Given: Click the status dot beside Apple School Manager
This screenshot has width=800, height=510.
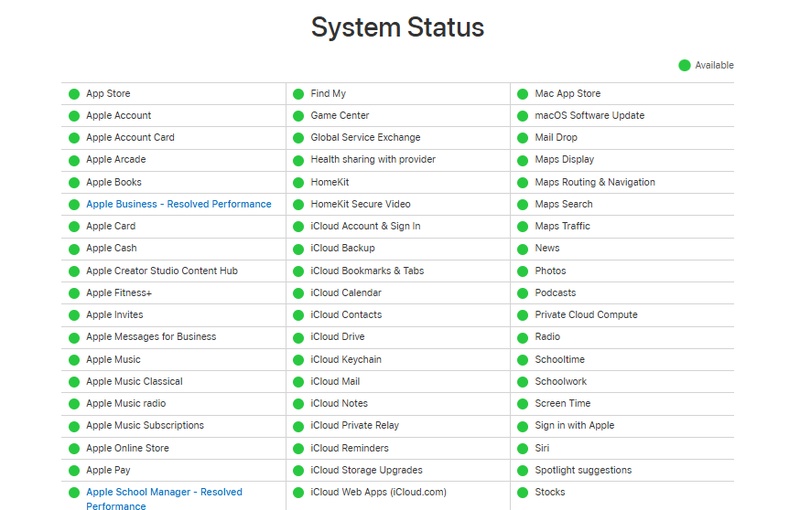Looking at the screenshot, I should pos(74,493).
